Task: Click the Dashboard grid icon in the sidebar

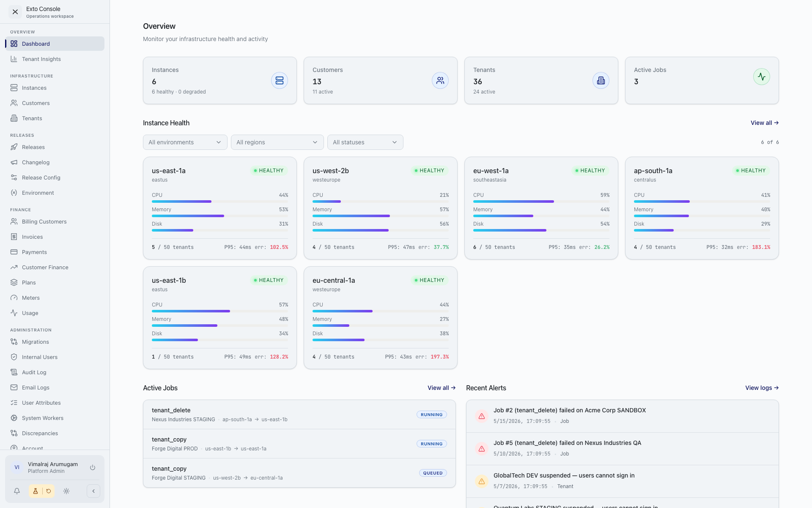Action: [14, 44]
